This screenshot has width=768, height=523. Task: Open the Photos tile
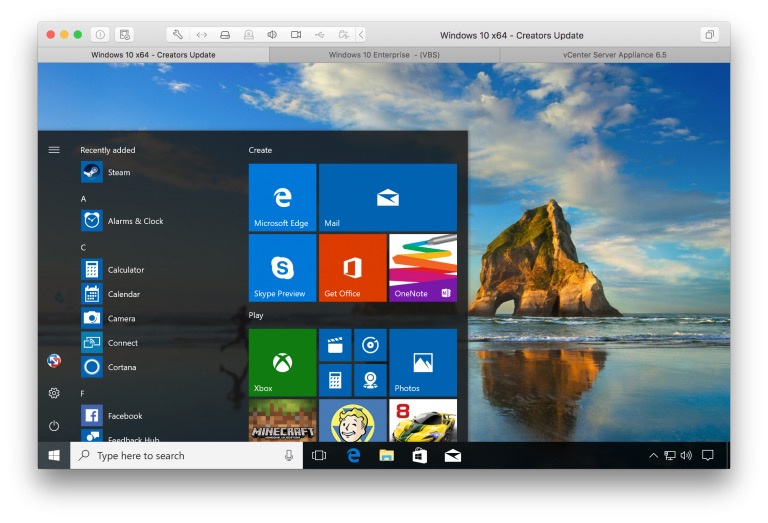pos(423,362)
